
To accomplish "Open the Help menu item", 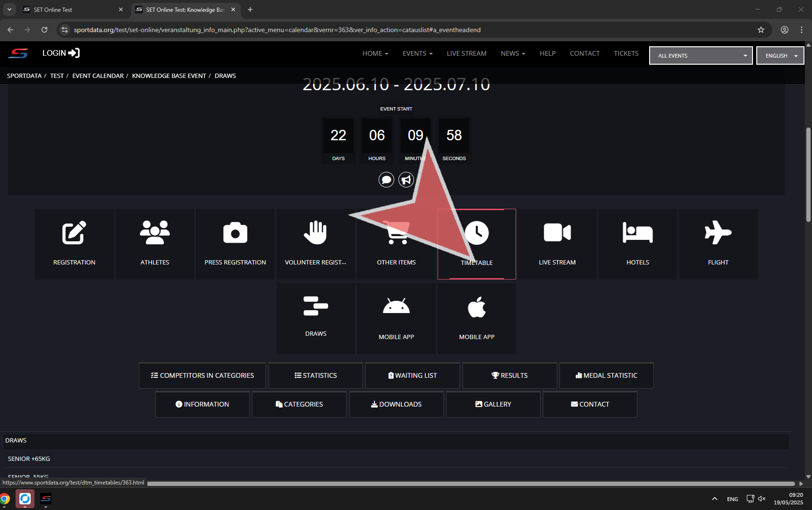I will tap(547, 53).
